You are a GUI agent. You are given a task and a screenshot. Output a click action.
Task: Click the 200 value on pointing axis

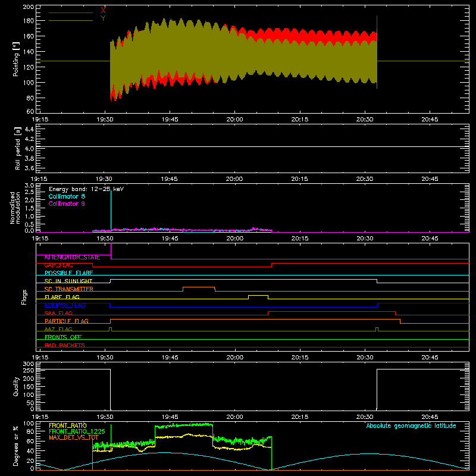pos(29,7)
